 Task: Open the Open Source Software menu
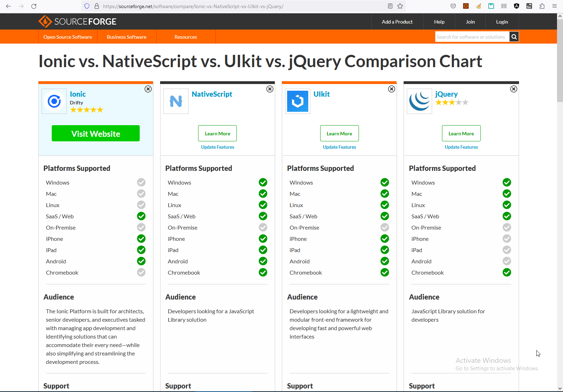click(x=68, y=37)
